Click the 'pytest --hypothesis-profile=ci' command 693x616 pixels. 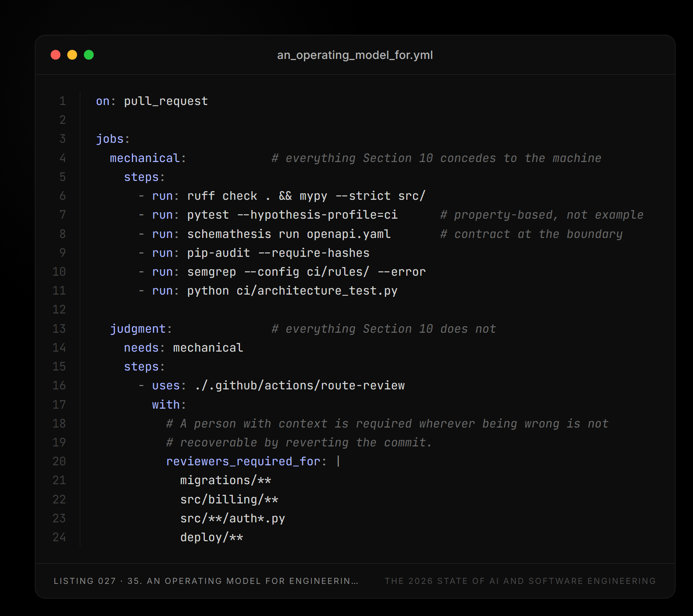coord(292,215)
